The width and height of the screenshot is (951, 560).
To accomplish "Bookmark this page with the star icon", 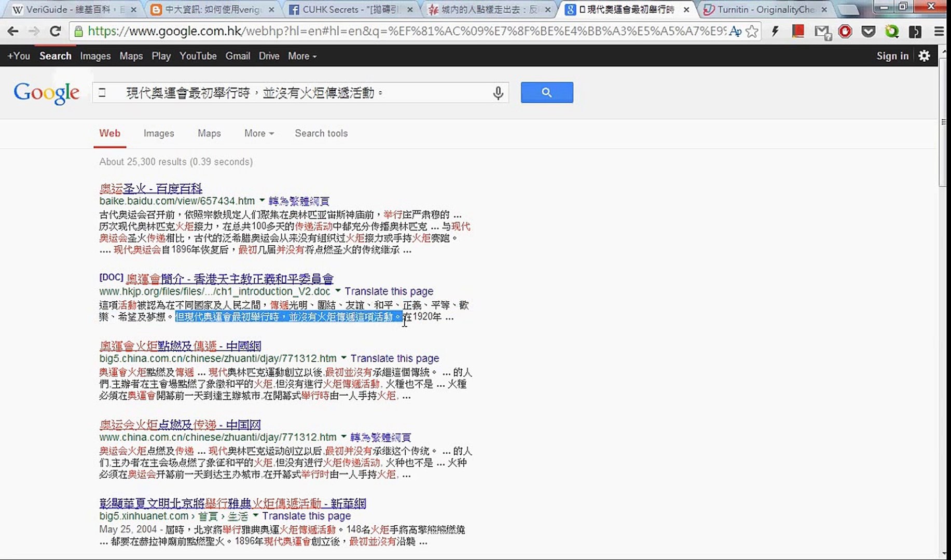I will pyautogui.click(x=752, y=32).
